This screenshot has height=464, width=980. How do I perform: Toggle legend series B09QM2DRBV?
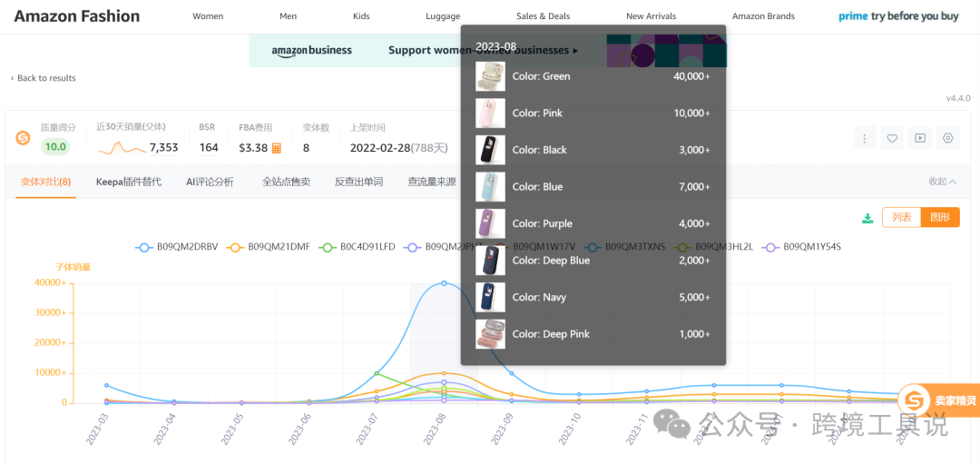point(177,247)
